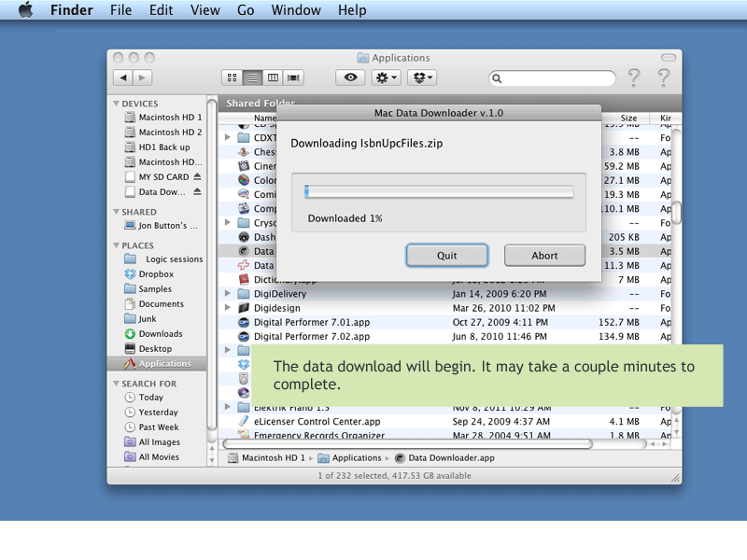
Task: Switch to icon view
Action: (x=232, y=77)
